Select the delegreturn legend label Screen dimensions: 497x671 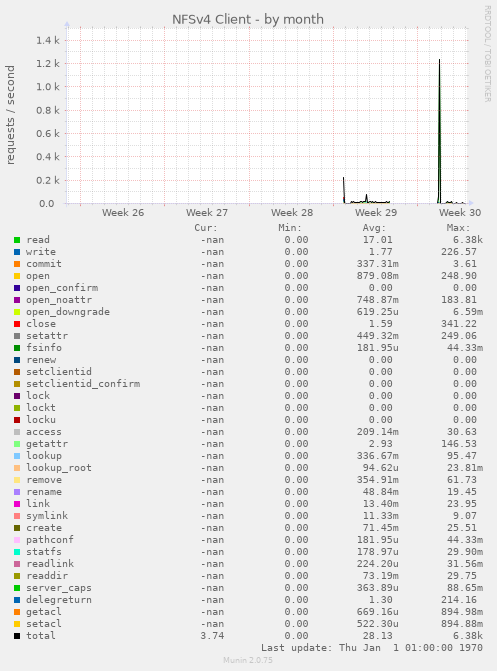(x=59, y=600)
